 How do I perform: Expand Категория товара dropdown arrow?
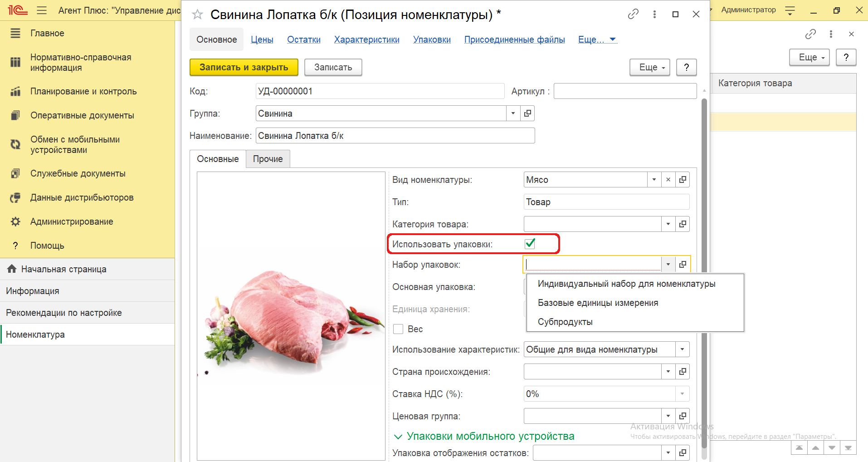point(668,224)
